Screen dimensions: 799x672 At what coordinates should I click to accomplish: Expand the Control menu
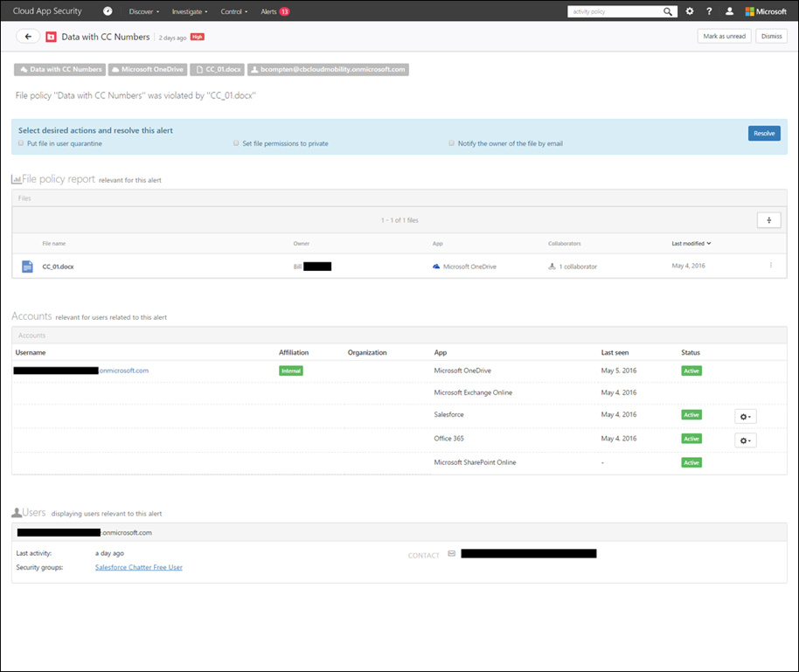click(234, 11)
